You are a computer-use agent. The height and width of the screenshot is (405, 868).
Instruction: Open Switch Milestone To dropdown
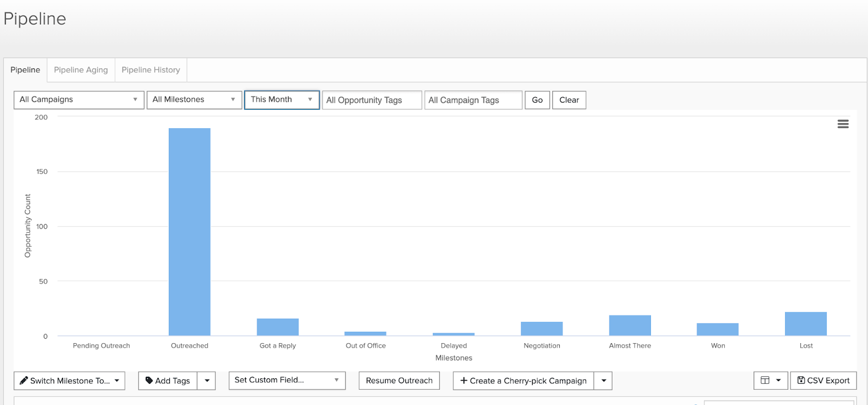[69, 381]
